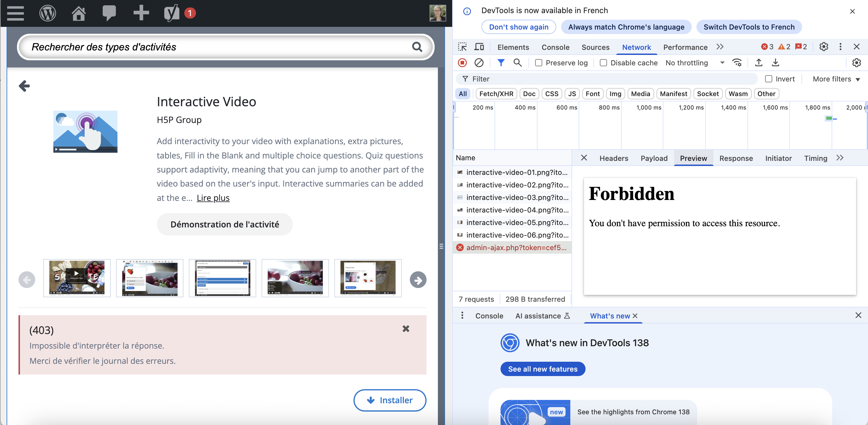Filter by JS requests
The width and height of the screenshot is (868, 425).
pyautogui.click(x=572, y=94)
